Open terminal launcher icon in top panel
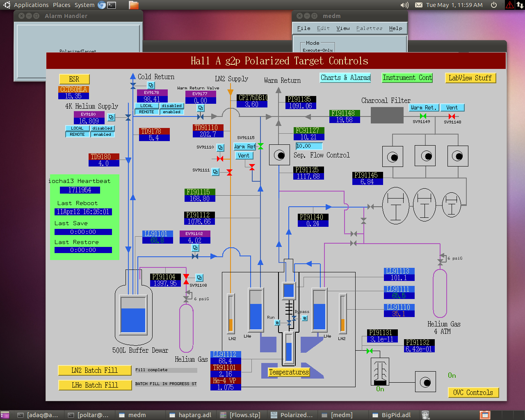The width and height of the screenshot is (525, 420). pyautogui.click(x=112, y=5)
